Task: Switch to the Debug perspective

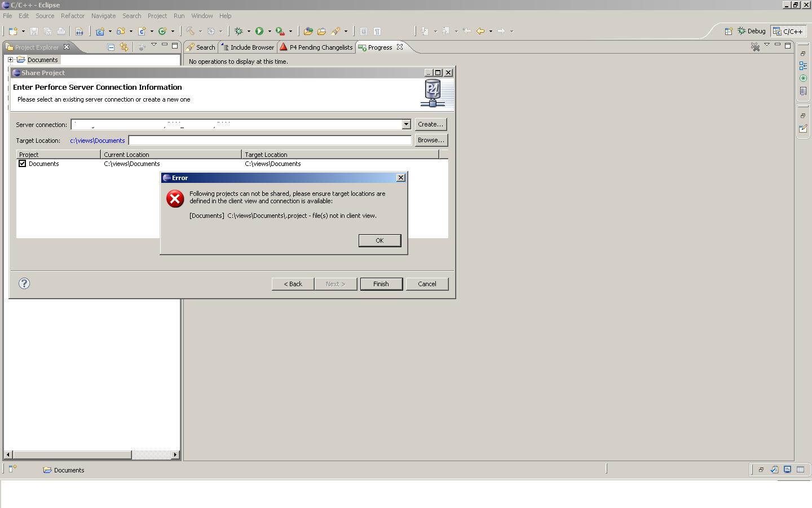Action: [752, 31]
